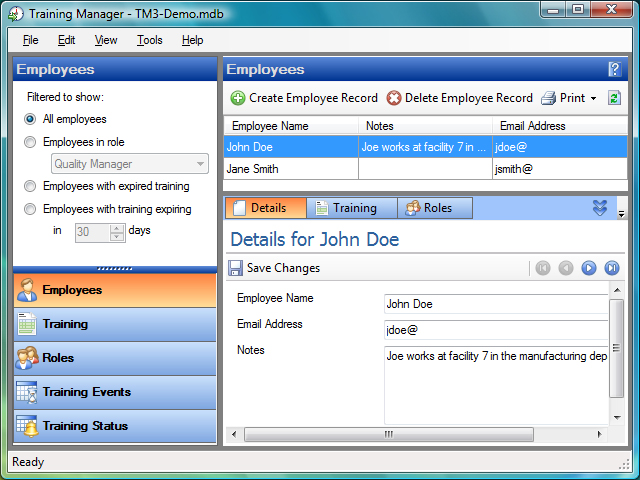The height and width of the screenshot is (480, 640).
Task: Select the All employees radio button
Action: (x=30, y=119)
